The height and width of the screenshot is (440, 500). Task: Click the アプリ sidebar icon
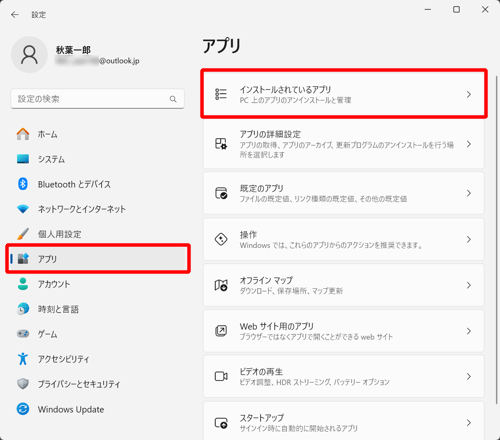point(23,259)
